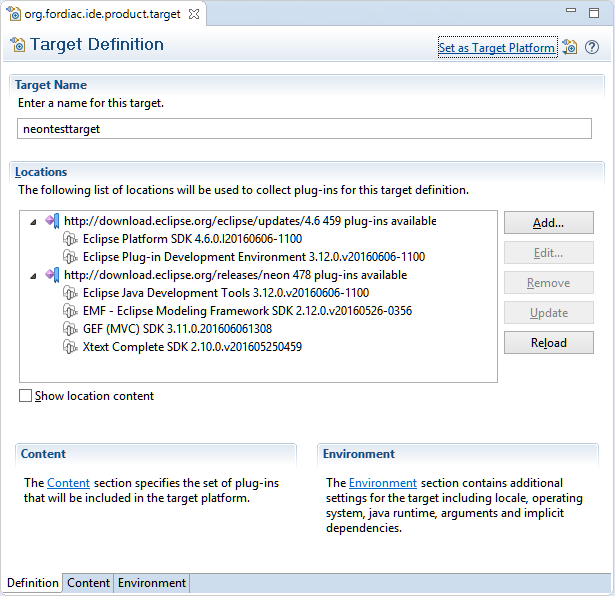Click the icon beside Xtext Complete SDK
Viewport: 615px width, 596px height.
70,347
